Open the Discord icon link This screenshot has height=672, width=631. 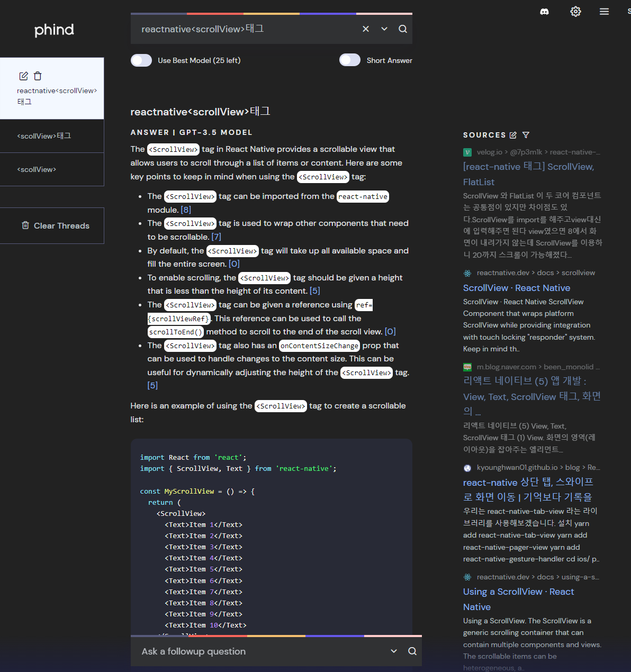pyautogui.click(x=544, y=12)
